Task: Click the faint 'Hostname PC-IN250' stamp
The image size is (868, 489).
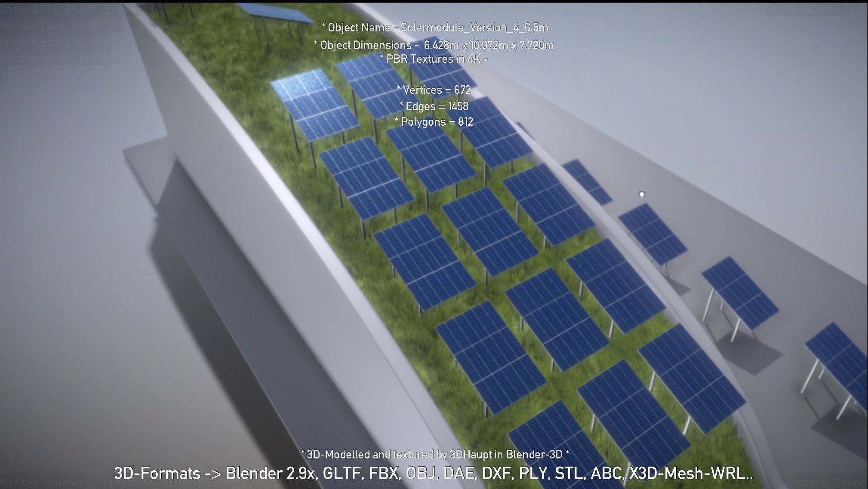Action: 55,59
